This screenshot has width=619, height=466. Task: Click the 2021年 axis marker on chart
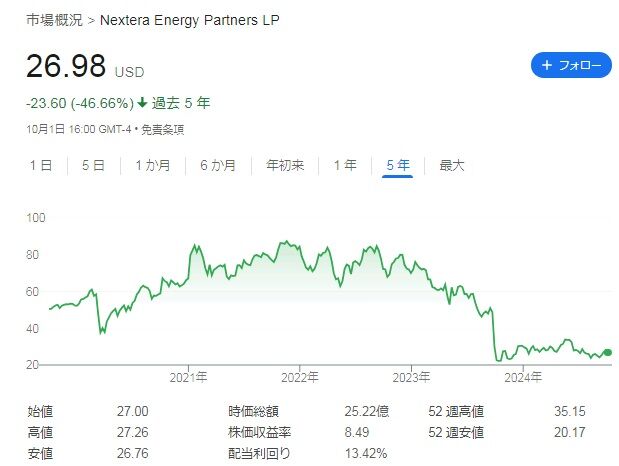[x=188, y=377]
